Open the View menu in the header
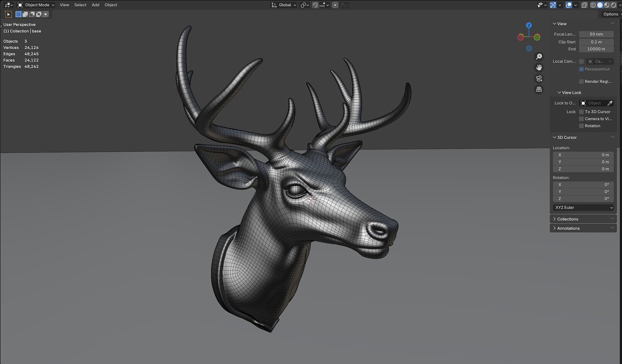The height and width of the screenshot is (364, 622). tap(64, 5)
